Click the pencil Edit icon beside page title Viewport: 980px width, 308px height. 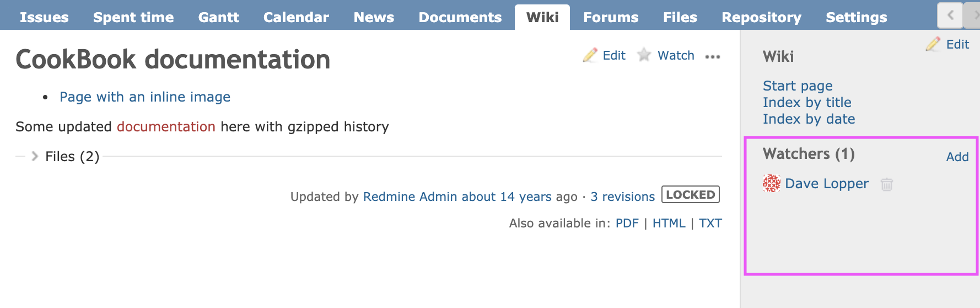pos(590,55)
